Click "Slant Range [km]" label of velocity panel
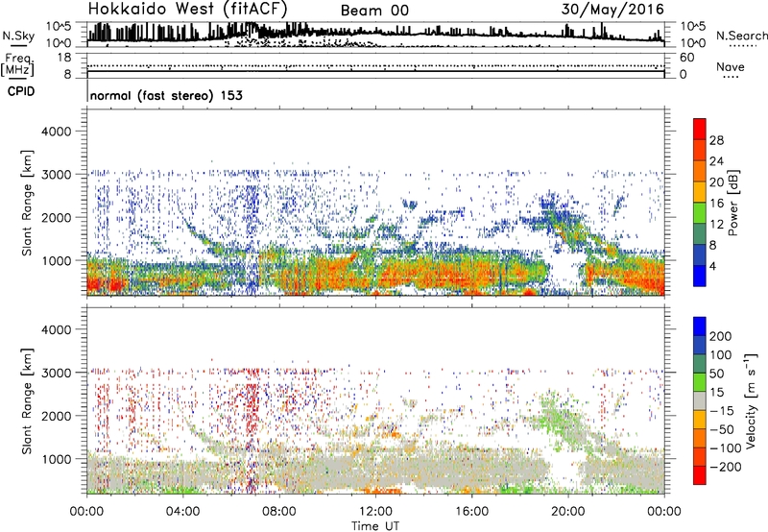The width and height of the screenshot is (768, 532). [27, 401]
